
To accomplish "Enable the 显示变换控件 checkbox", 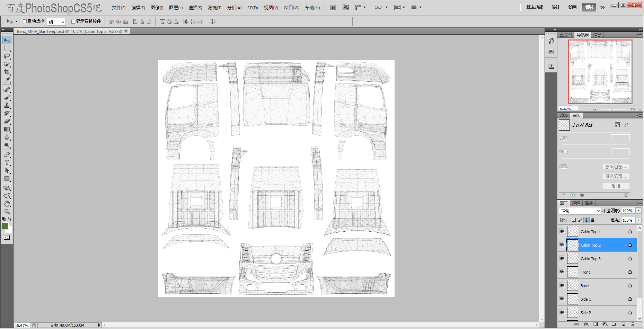I will tap(73, 21).
